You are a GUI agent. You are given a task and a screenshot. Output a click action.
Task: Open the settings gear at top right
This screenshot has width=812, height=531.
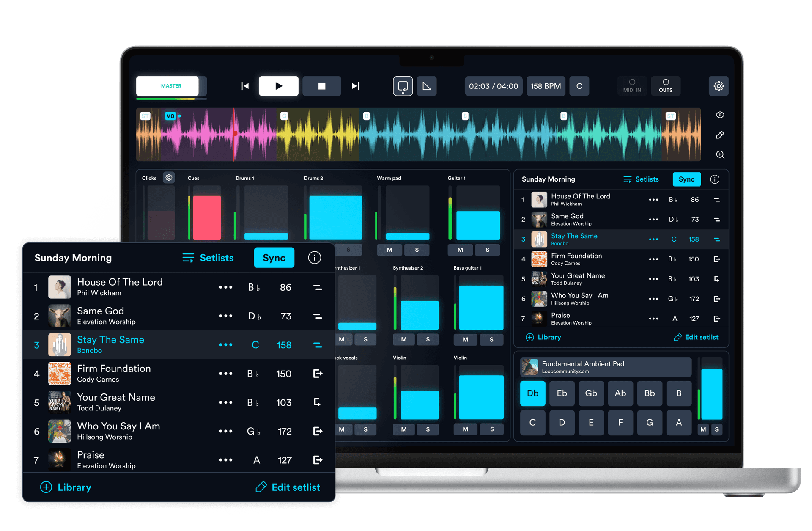pyautogui.click(x=718, y=86)
